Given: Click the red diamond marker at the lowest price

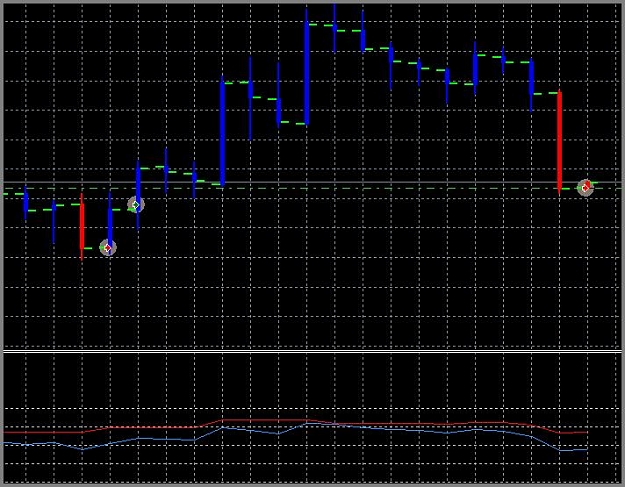Looking at the screenshot, I should pos(108,248).
